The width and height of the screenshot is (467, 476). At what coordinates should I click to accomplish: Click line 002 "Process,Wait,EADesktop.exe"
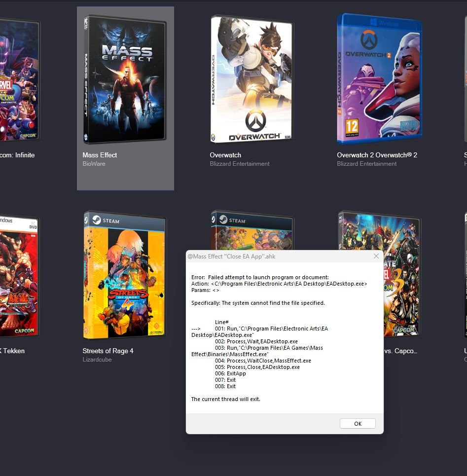256,341
